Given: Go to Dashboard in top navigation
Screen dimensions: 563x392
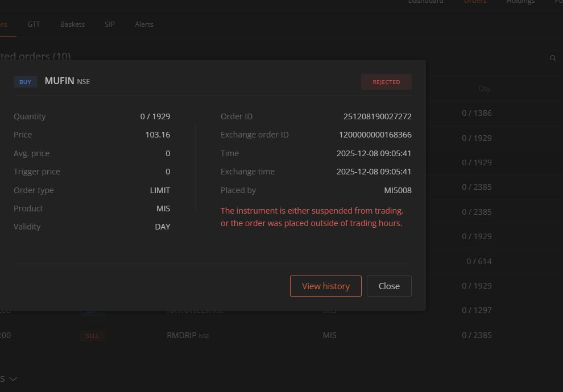Looking at the screenshot, I should 425,2.
